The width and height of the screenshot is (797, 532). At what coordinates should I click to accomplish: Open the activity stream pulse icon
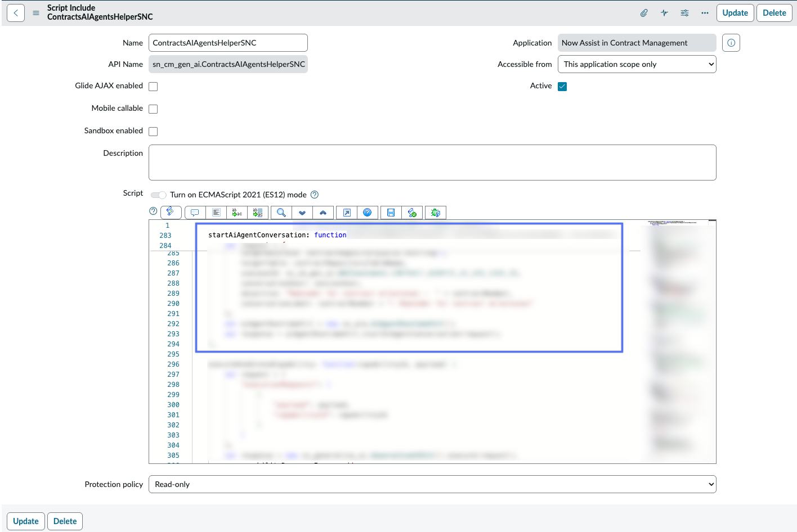coord(664,13)
